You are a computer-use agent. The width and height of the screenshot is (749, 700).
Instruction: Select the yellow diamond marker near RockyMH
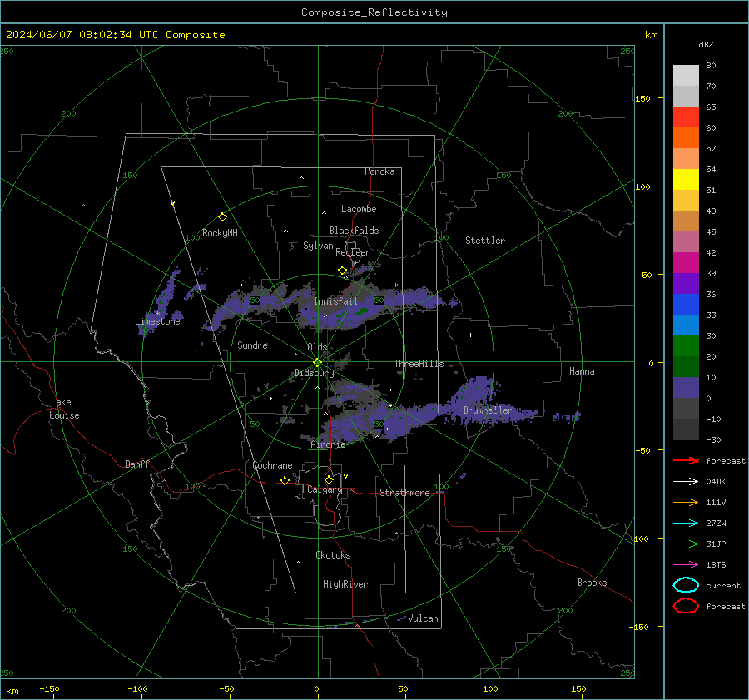222,217
